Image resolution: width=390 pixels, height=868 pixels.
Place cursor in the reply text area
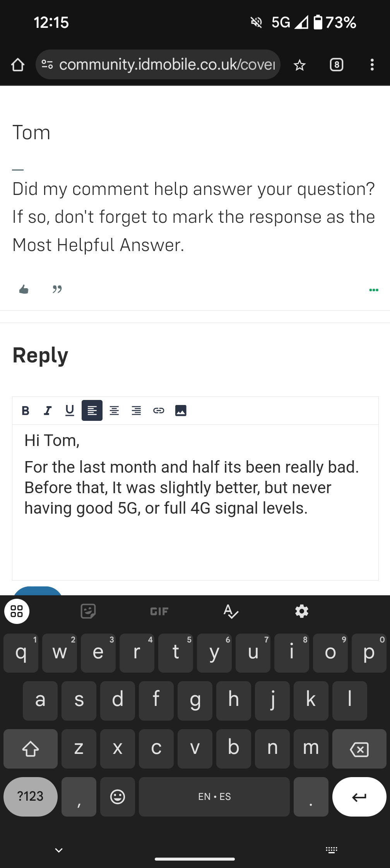pos(195,502)
